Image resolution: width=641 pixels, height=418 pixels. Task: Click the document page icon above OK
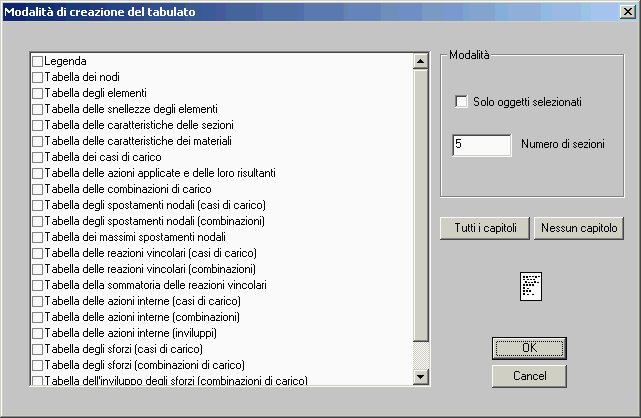tap(530, 287)
